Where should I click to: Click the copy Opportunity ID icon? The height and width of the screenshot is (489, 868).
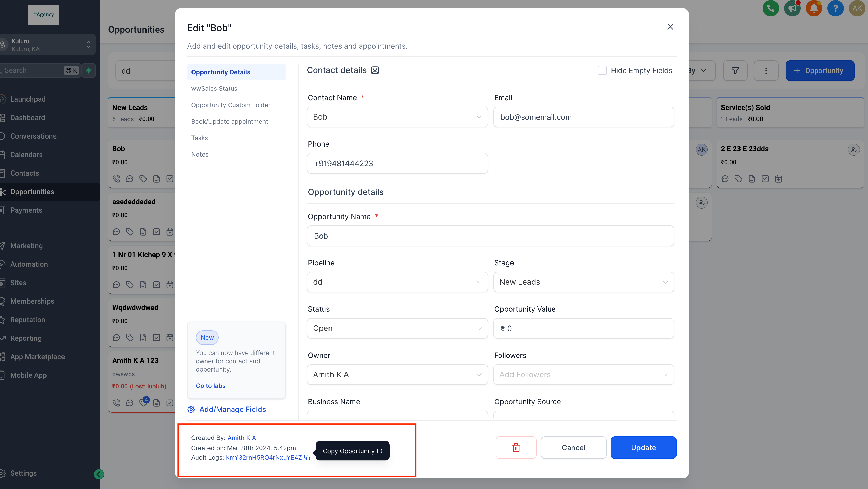[x=307, y=457]
